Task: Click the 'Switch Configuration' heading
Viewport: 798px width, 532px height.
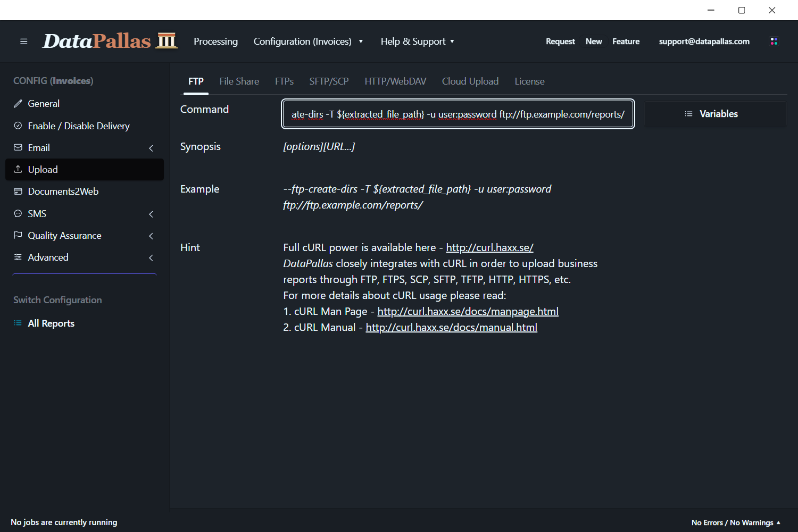Action: point(57,300)
